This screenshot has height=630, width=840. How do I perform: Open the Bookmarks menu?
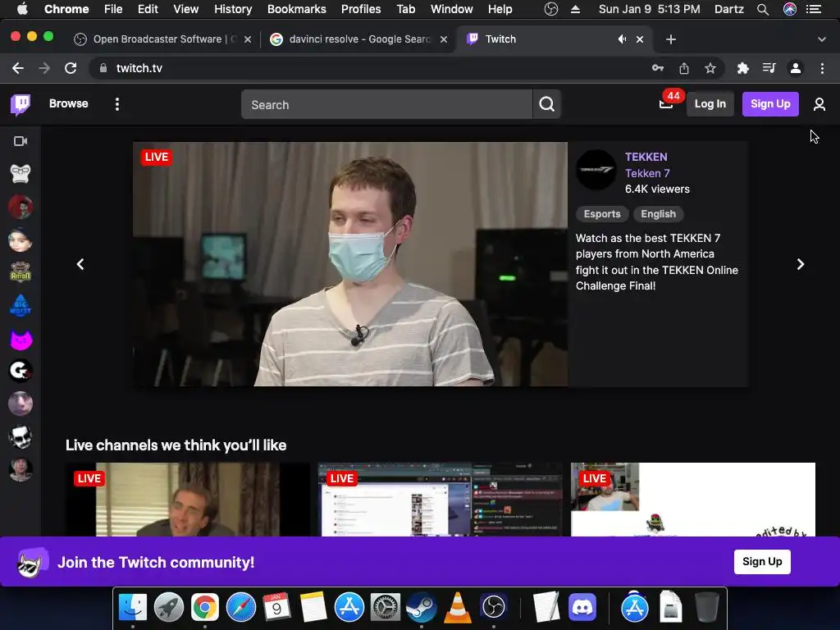(x=297, y=9)
